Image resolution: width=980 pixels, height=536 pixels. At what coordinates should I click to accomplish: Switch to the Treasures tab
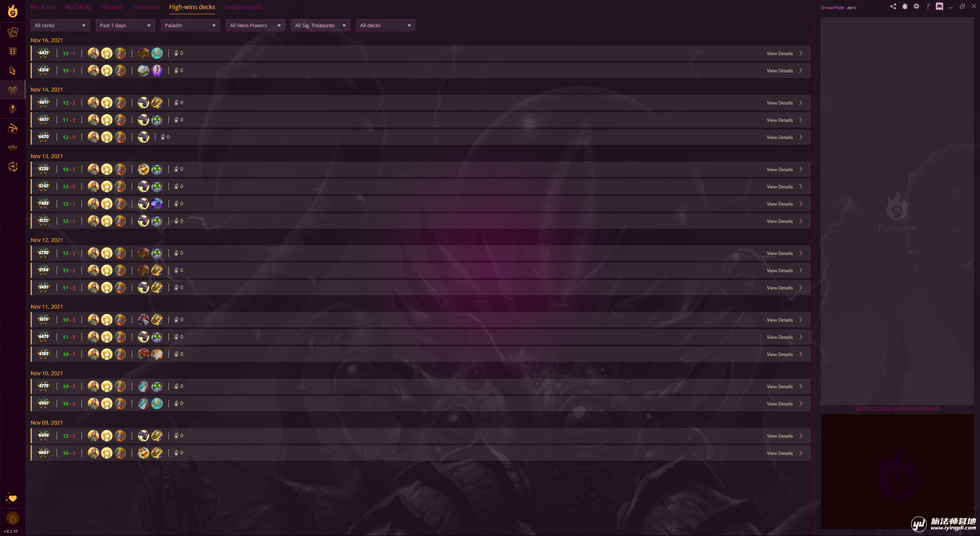click(x=145, y=7)
